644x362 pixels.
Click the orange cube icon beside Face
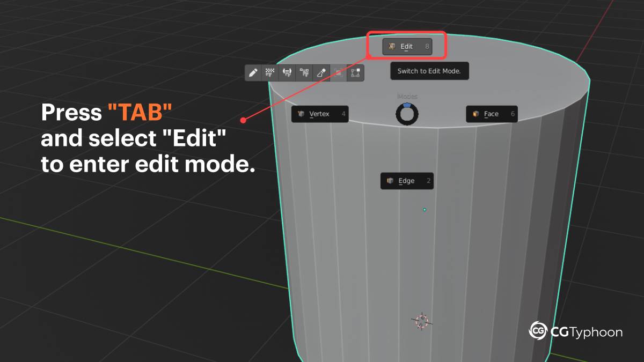(x=476, y=114)
